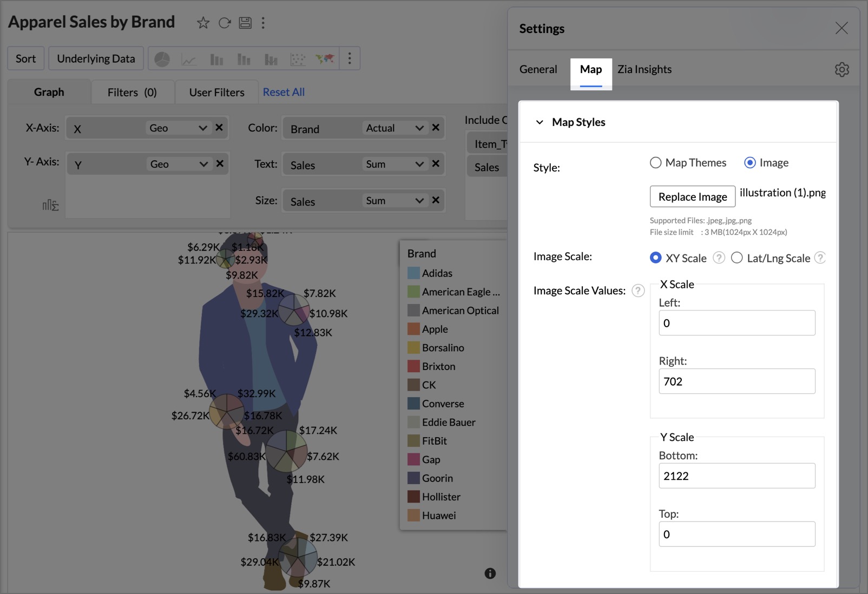
Task: Click the Adidas legend color swatch
Action: point(413,273)
